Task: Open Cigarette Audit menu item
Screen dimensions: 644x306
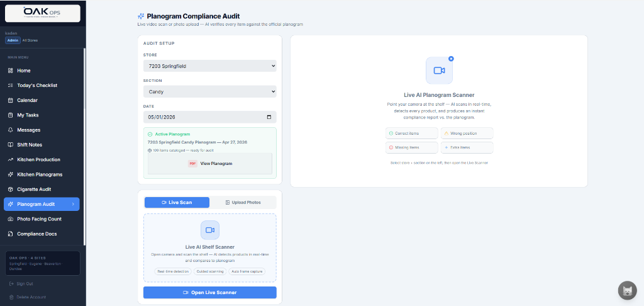Action: point(42,189)
